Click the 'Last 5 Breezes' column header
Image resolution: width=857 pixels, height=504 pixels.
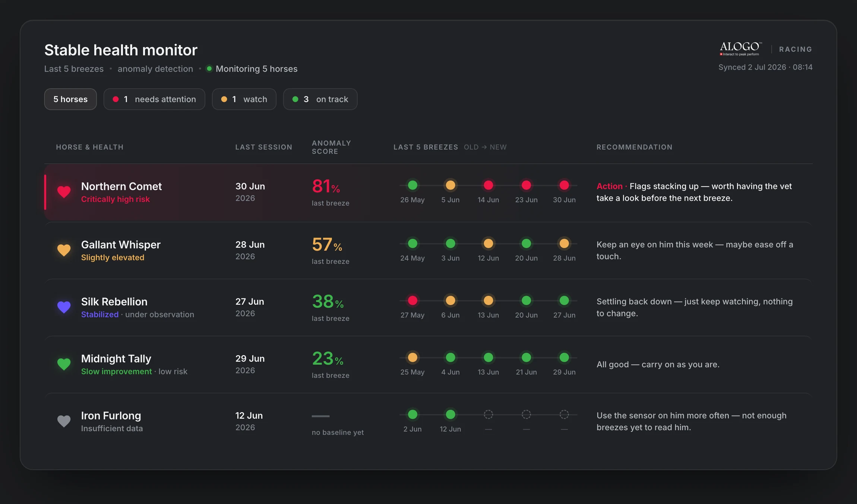pyautogui.click(x=426, y=147)
